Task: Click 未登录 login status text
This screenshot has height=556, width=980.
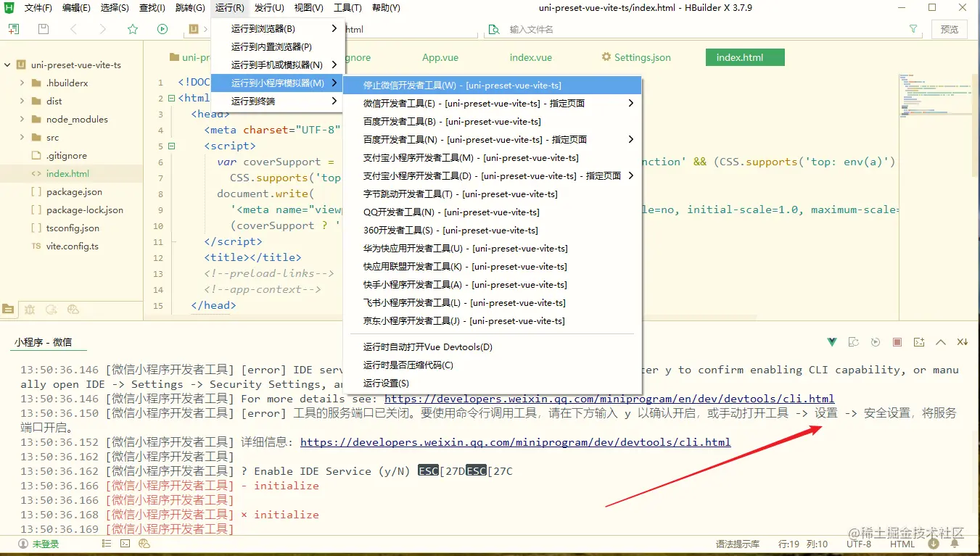Action: click(x=46, y=544)
